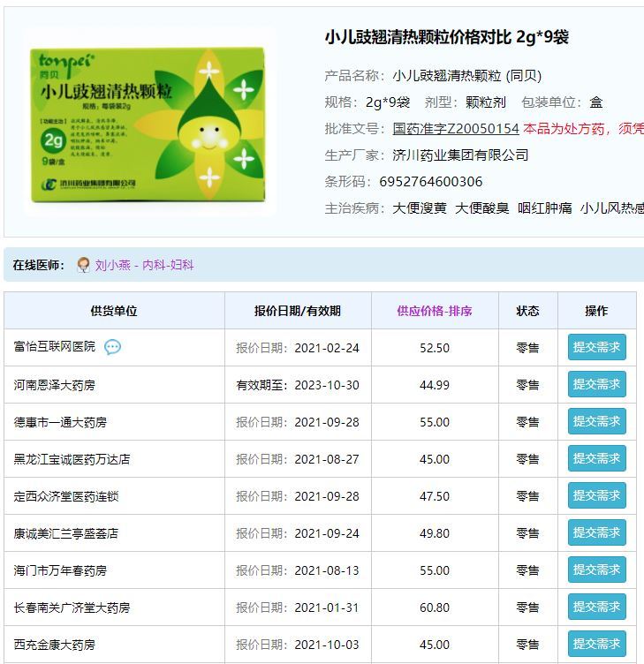Select supplier name 德惠市一通大药房

click(x=60, y=422)
